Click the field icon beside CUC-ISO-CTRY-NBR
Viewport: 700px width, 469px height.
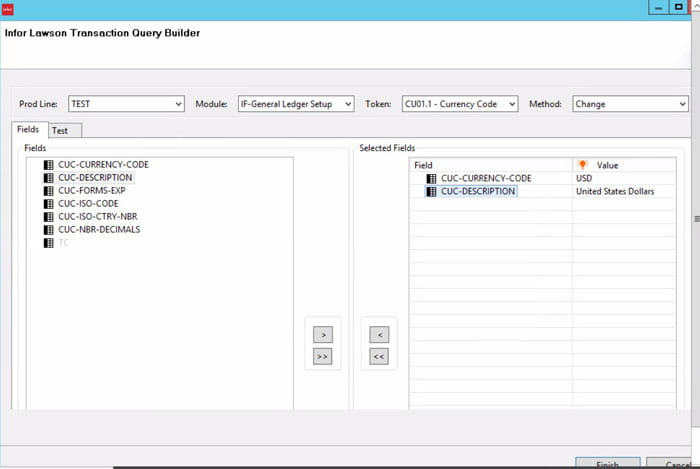48,216
